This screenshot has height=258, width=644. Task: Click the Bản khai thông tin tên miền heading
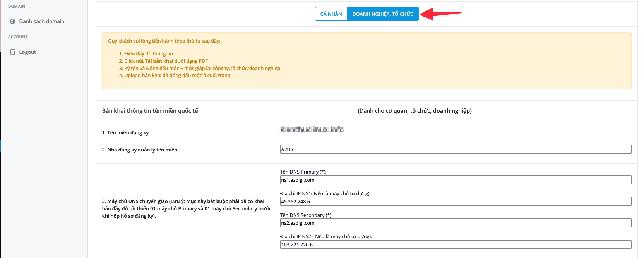coord(150,111)
